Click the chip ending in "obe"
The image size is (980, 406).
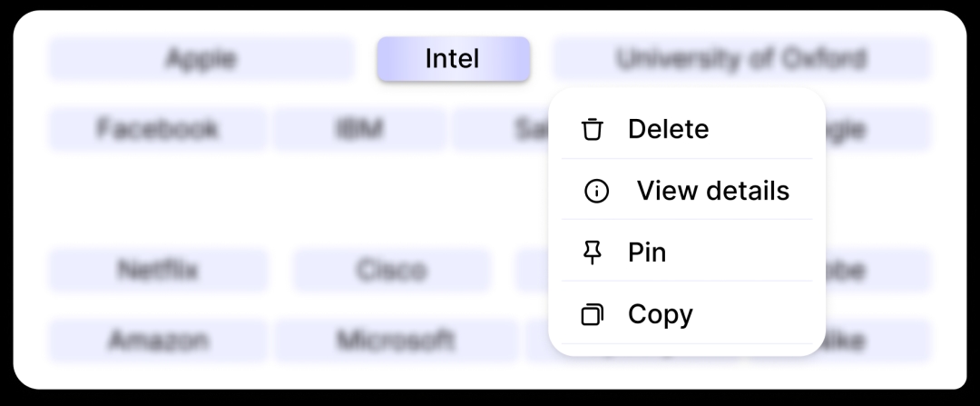point(877,271)
